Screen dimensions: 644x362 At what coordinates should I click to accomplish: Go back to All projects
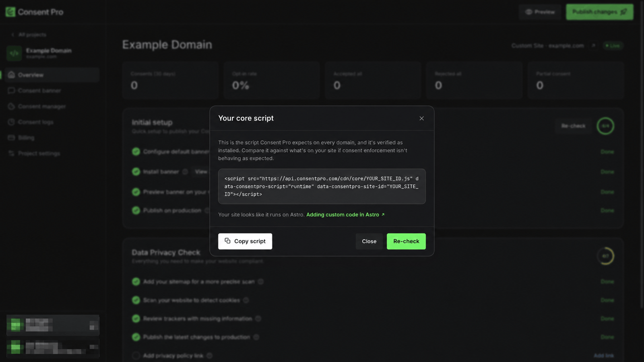(29, 35)
